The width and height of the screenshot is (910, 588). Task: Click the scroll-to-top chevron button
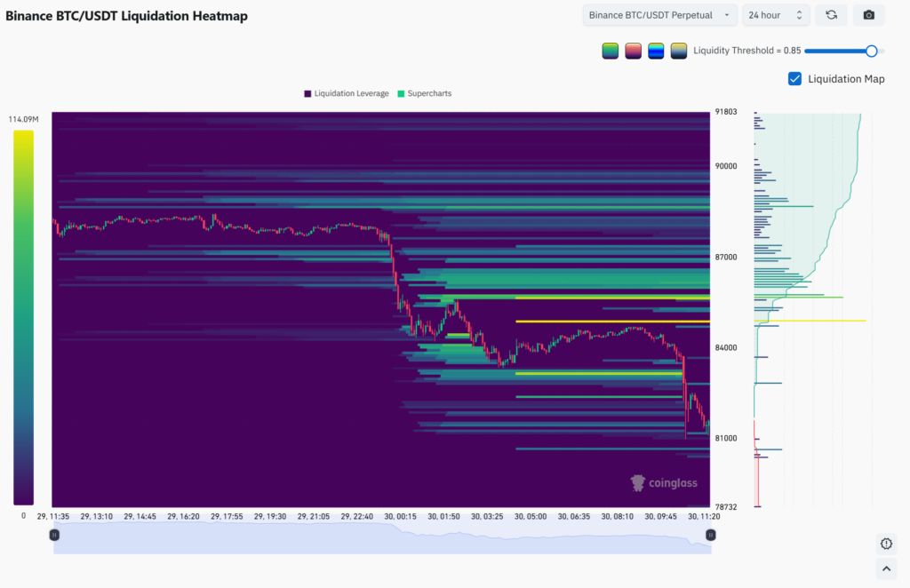click(x=886, y=568)
